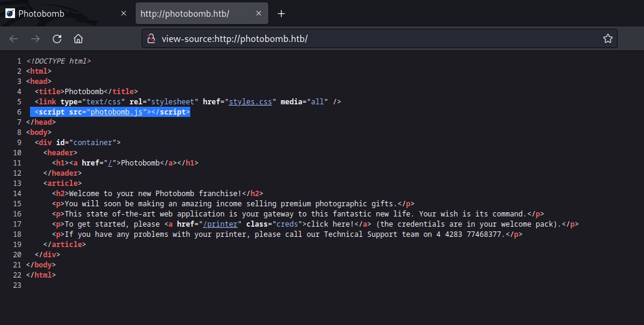The height and width of the screenshot is (325, 644).
Task: Click the "/" href link in header
Action: tap(110, 163)
